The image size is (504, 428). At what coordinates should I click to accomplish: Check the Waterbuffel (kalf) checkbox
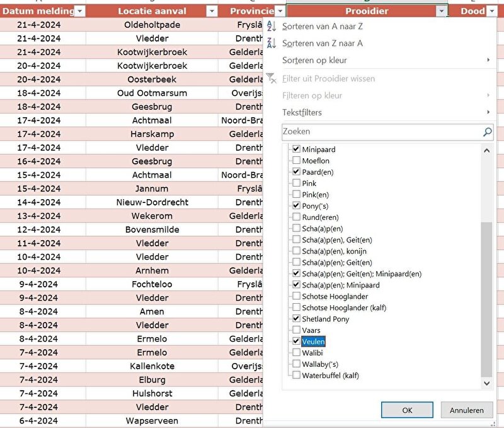[296, 375]
